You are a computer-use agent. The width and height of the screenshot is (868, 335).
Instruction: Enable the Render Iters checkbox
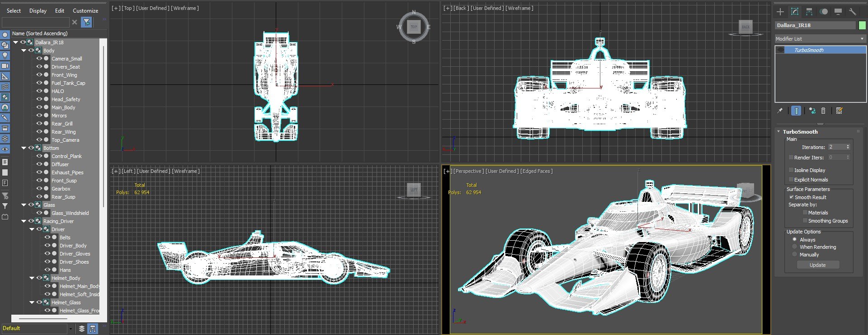(x=791, y=158)
